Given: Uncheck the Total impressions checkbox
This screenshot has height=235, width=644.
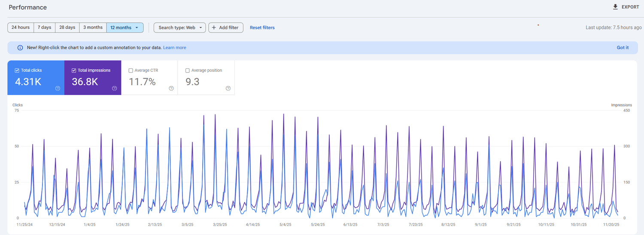Looking at the screenshot, I should [x=74, y=70].
